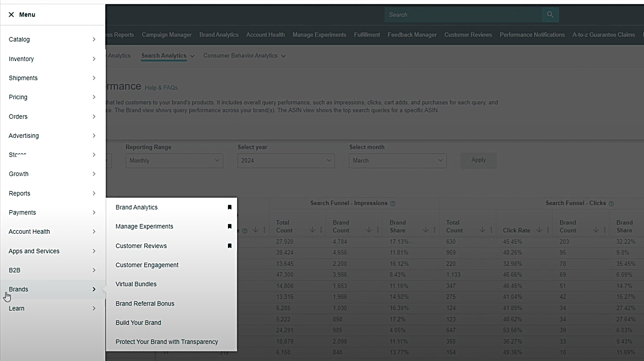Go to Fulfillment in top navigation
This screenshot has width=644, height=361.
(367, 35)
